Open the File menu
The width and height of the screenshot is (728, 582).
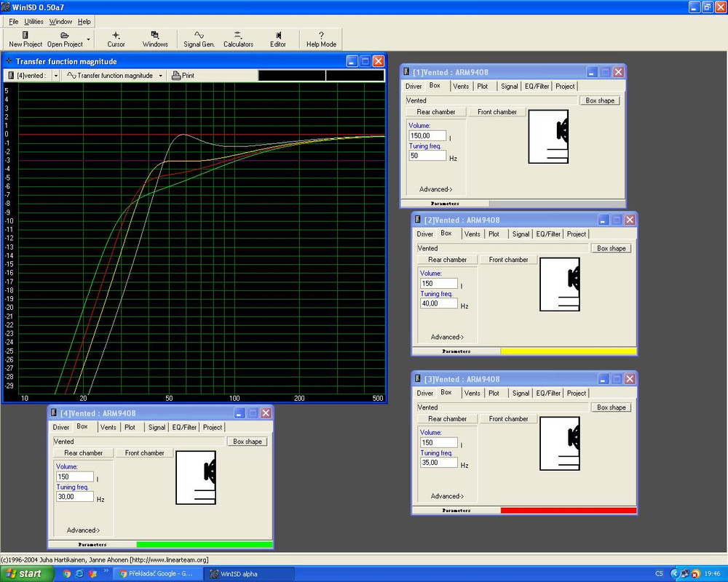[13, 21]
